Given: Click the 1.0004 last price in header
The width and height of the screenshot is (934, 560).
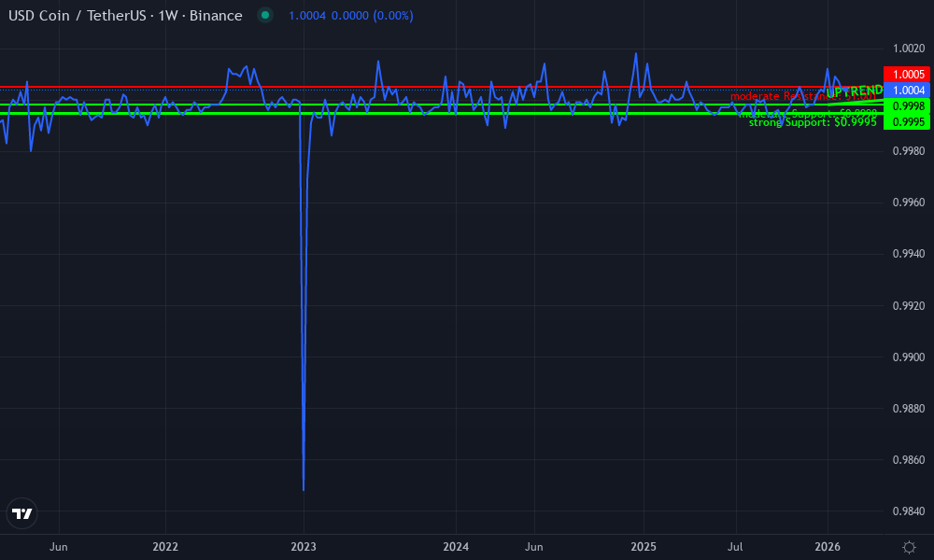Looking at the screenshot, I should 306,16.
